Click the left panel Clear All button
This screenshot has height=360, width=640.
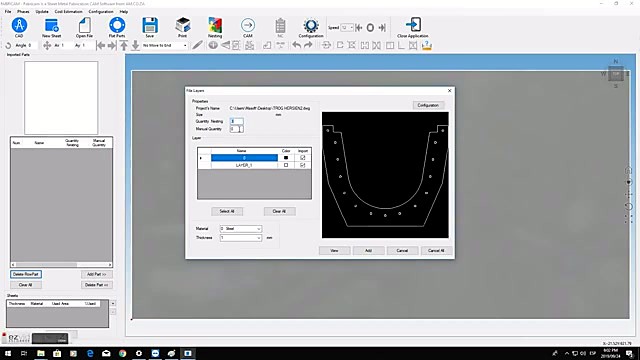26,285
